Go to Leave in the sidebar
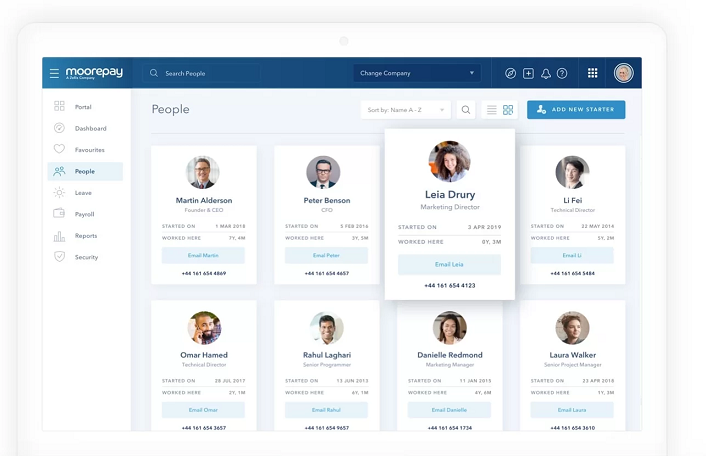The width and height of the screenshot is (706, 456). pyautogui.click(x=83, y=193)
